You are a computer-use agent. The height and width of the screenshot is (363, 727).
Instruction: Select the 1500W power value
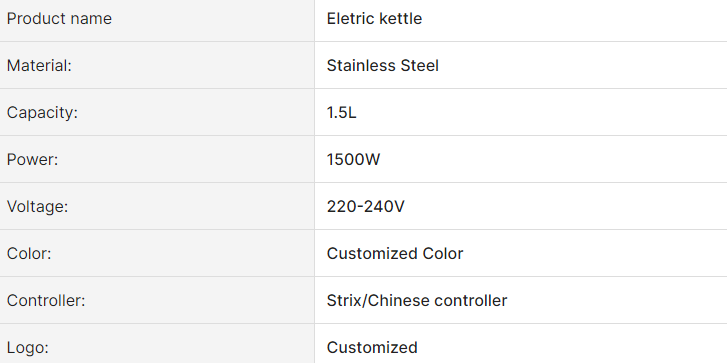tap(353, 159)
